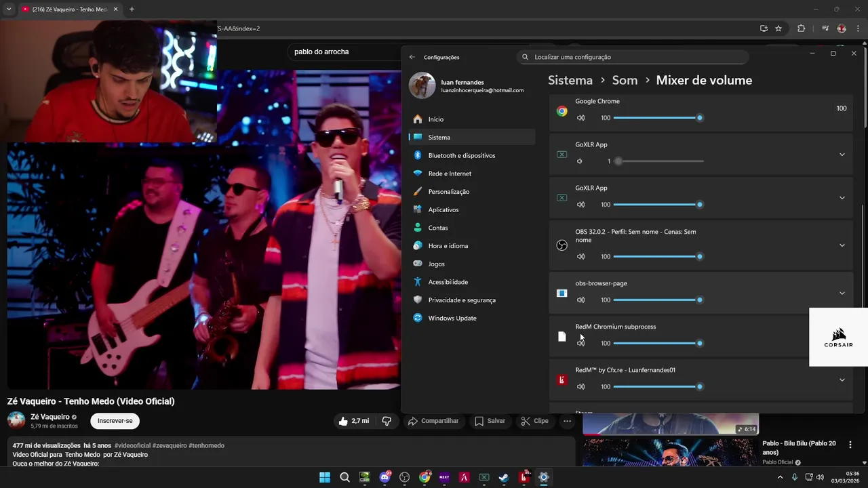
Task: Mute RedM by Cfx.re audio
Action: [x=580, y=387]
